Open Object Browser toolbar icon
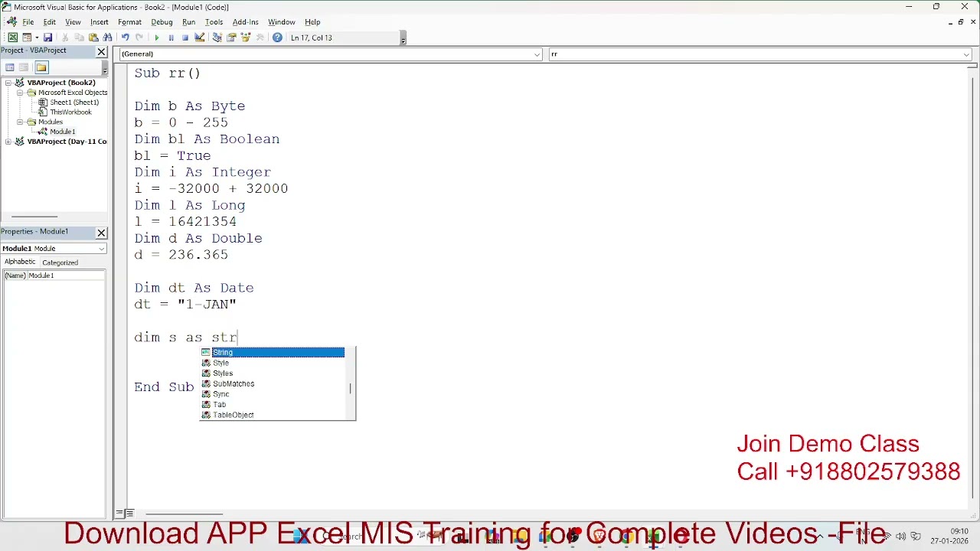The image size is (980, 551). click(246, 37)
